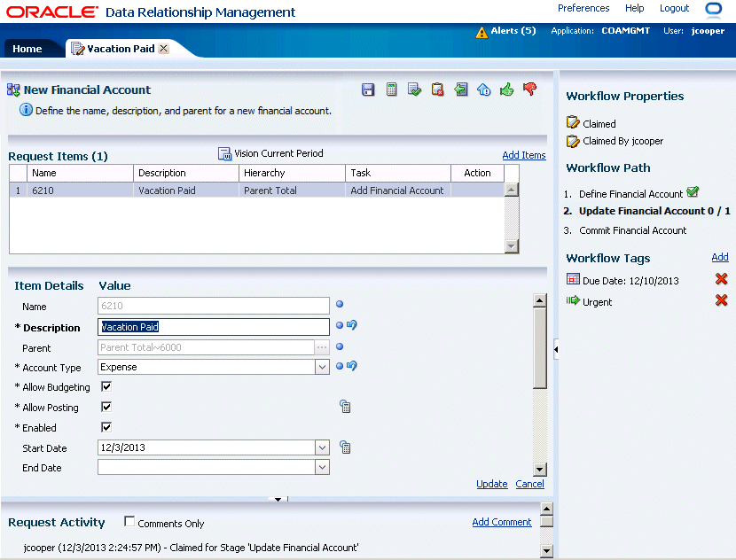Click the red thumbs-down Reject icon
This screenshot has width=736, height=560.
530,89
